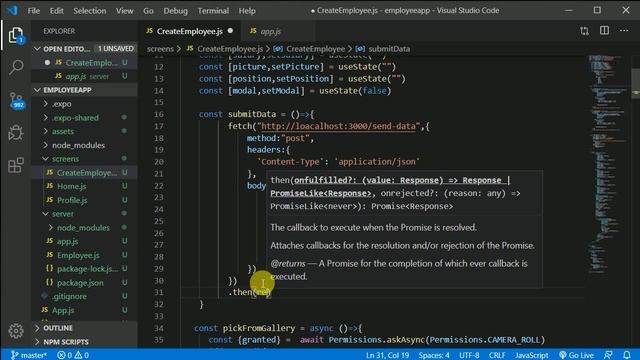The image size is (640, 360).
Task: Start Go Live server
Action: (576, 355)
